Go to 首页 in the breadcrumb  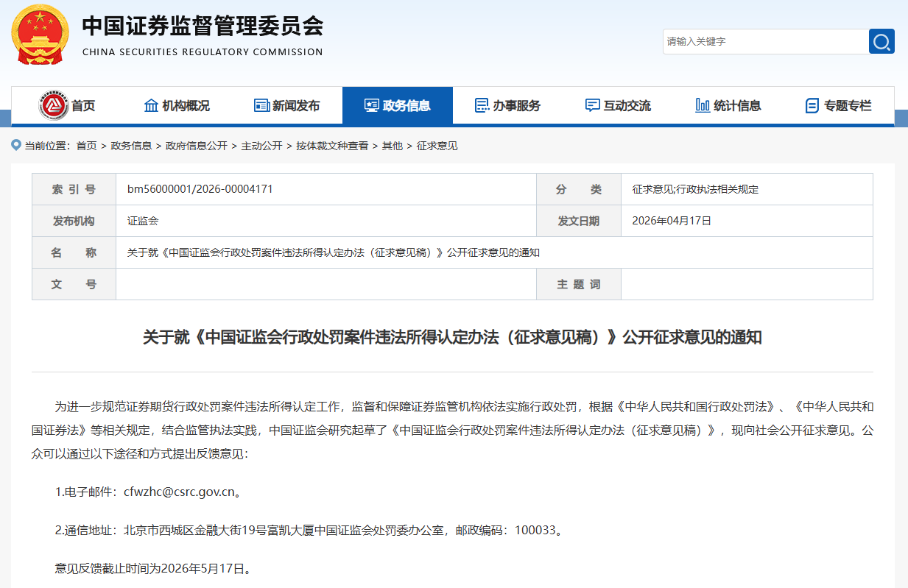click(86, 146)
